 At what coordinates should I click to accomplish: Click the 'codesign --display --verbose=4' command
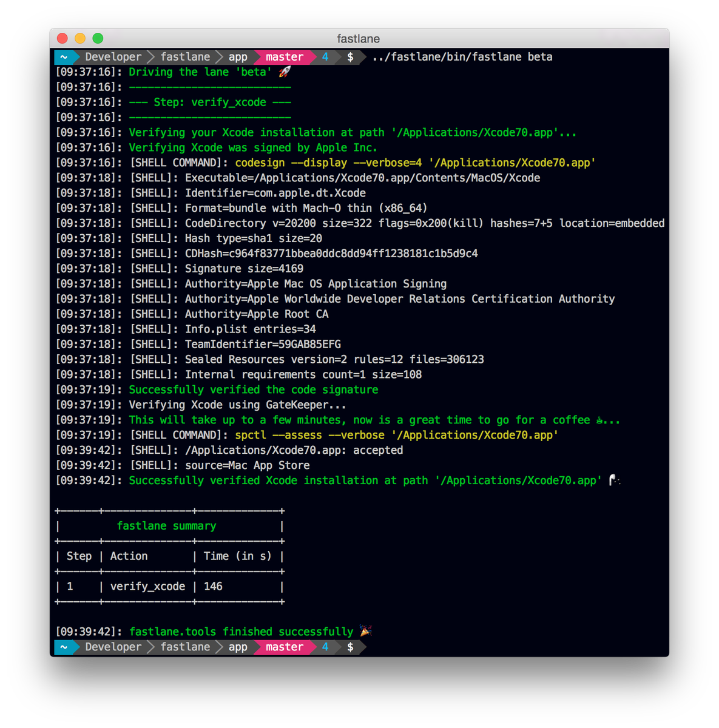328,163
